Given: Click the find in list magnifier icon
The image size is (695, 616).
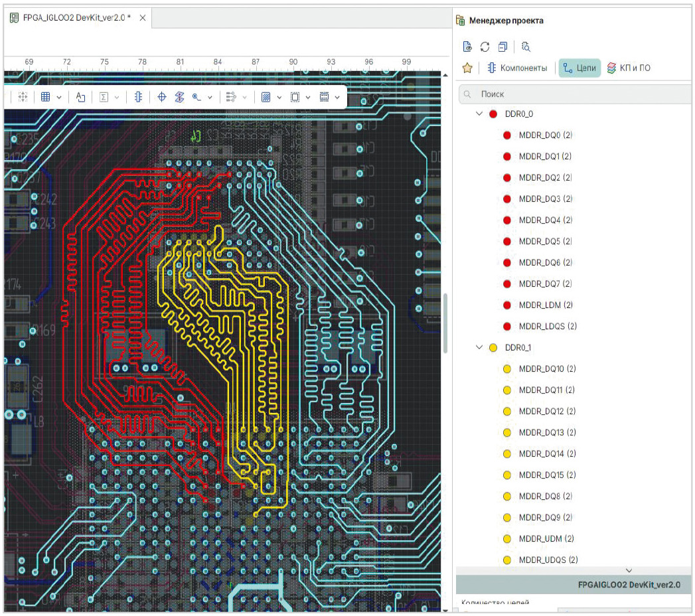Looking at the screenshot, I should pos(526,46).
